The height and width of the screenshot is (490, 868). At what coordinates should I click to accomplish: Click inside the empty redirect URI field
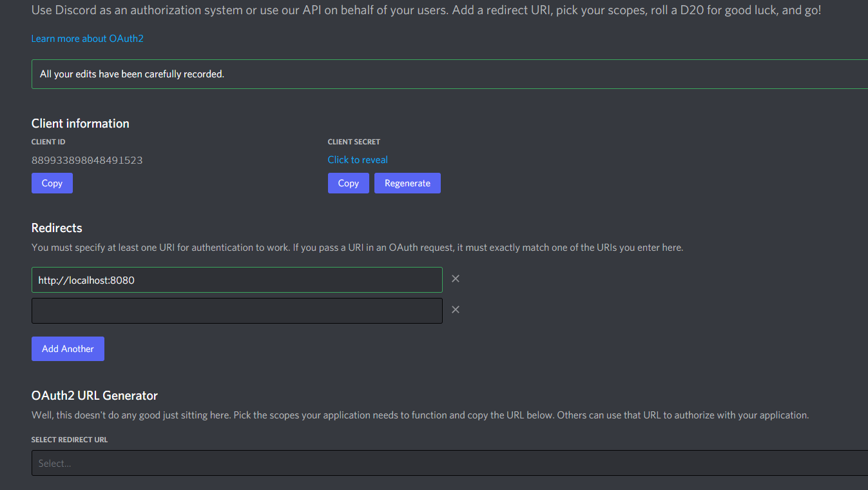point(236,310)
